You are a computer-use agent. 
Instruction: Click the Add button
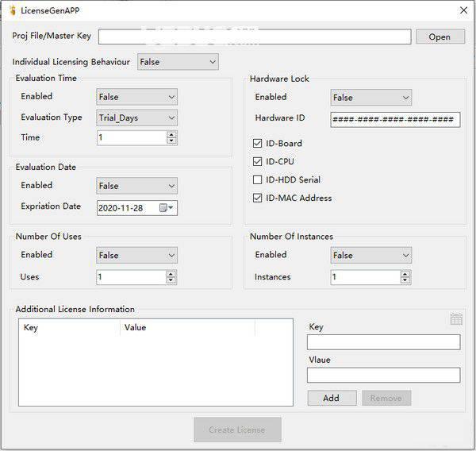(x=332, y=398)
